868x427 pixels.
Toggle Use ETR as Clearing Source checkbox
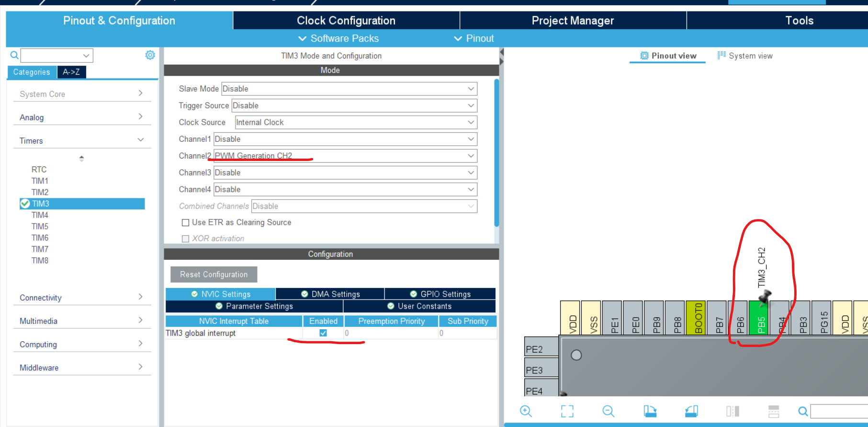(185, 222)
